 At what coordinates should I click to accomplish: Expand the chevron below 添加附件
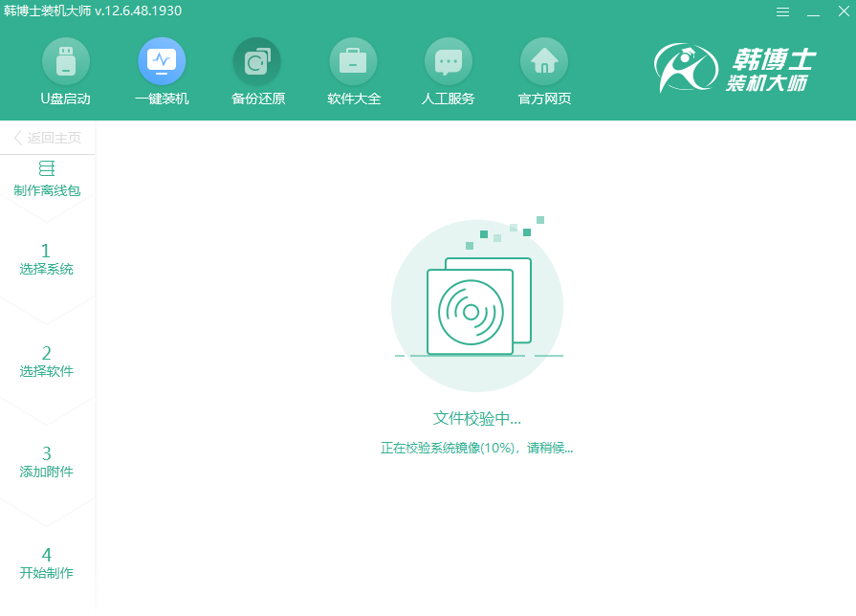[x=48, y=520]
